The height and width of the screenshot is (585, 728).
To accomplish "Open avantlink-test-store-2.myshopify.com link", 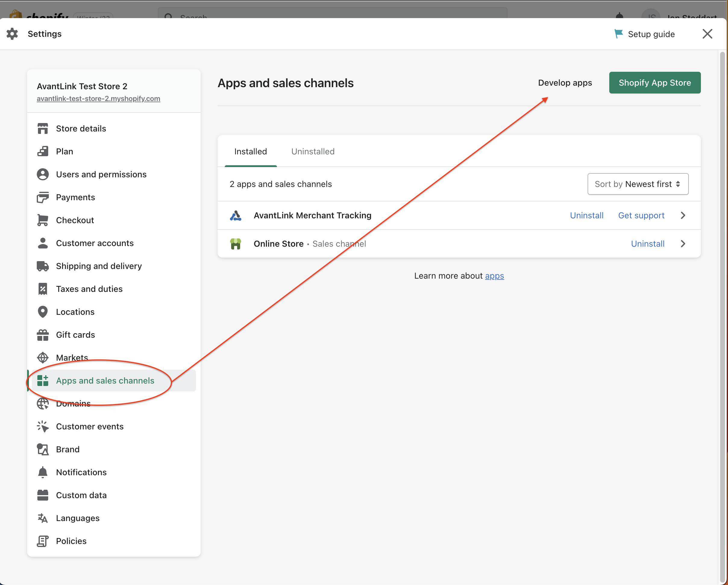I will click(x=98, y=99).
